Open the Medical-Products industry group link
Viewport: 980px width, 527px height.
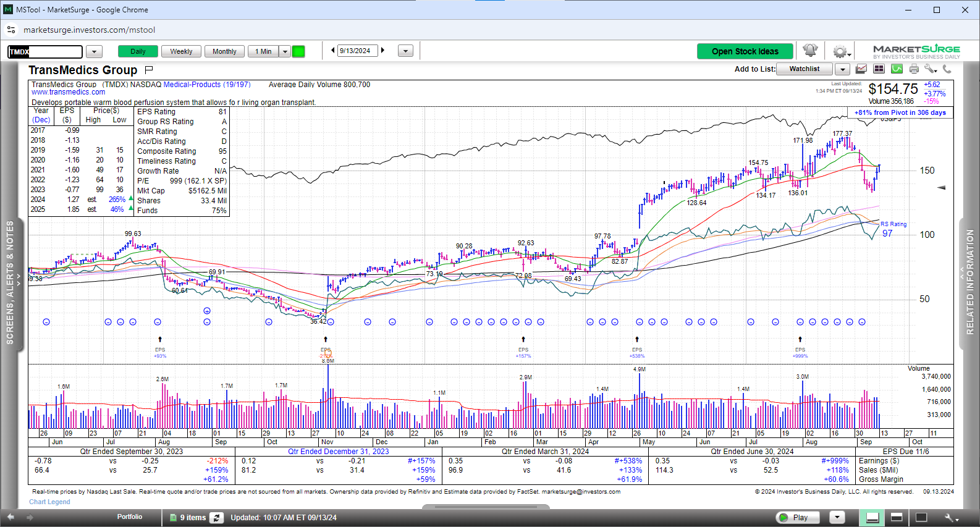click(x=207, y=85)
